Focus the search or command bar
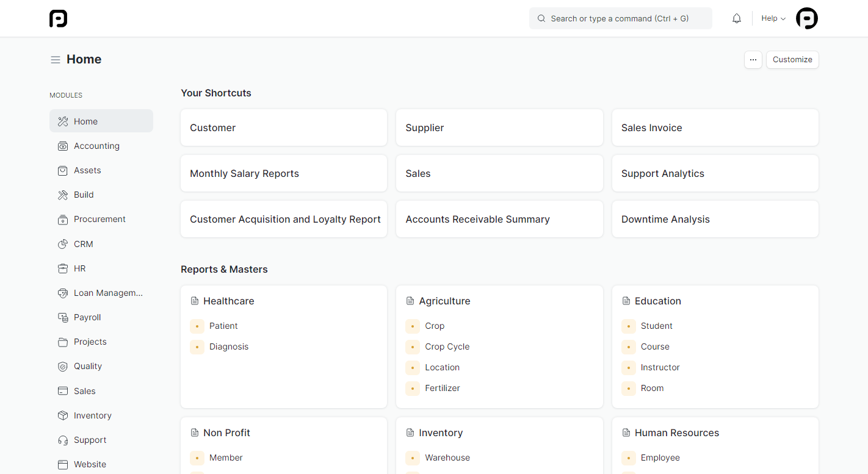Screen dimensions: 868x474 pos(620,18)
